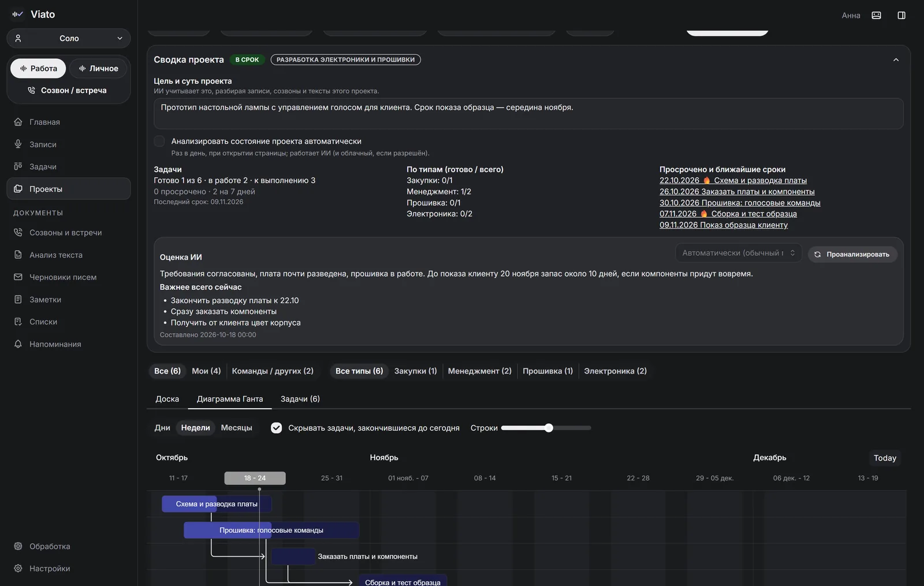Click the Списки list icon
Screen dimensions: 924x586
(18, 322)
